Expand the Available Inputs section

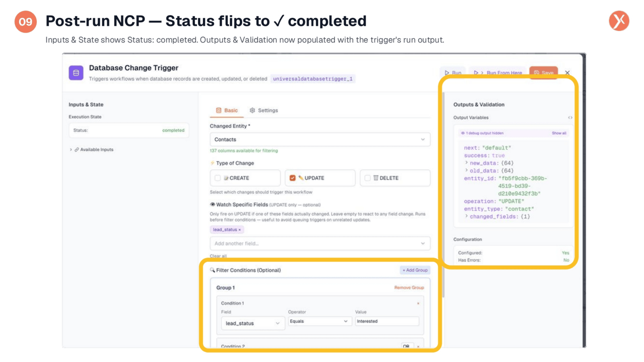tap(92, 150)
